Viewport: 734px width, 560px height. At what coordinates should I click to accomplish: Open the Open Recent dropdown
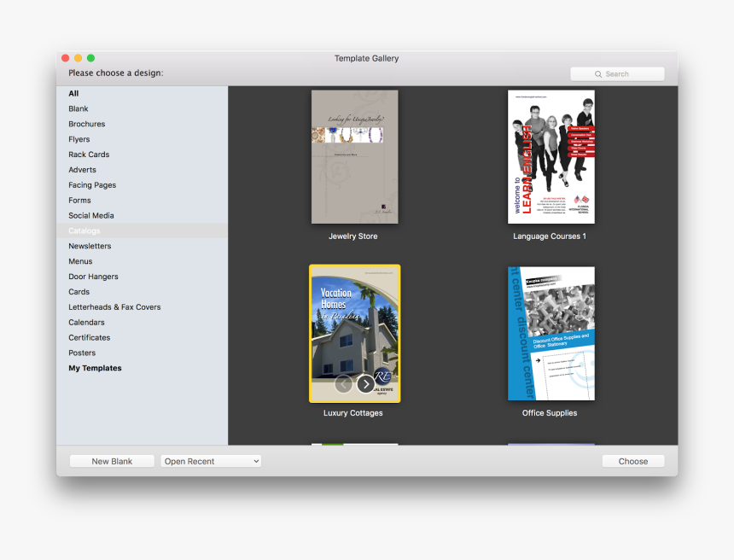(x=211, y=461)
